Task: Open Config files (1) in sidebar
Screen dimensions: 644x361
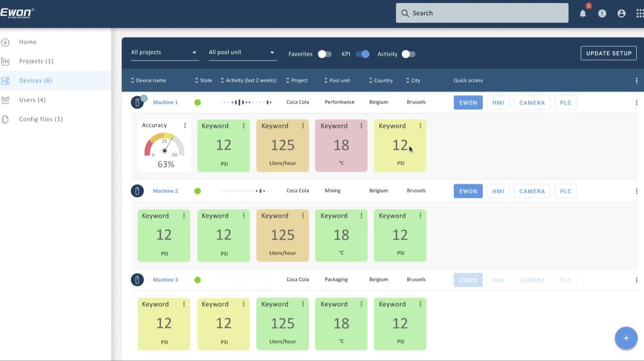Action: click(x=56, y=119)
